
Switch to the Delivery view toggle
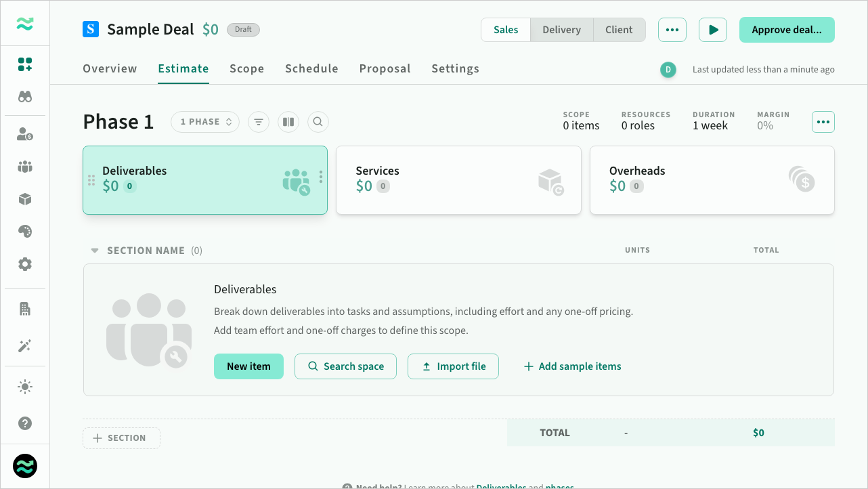click(561, 30)
